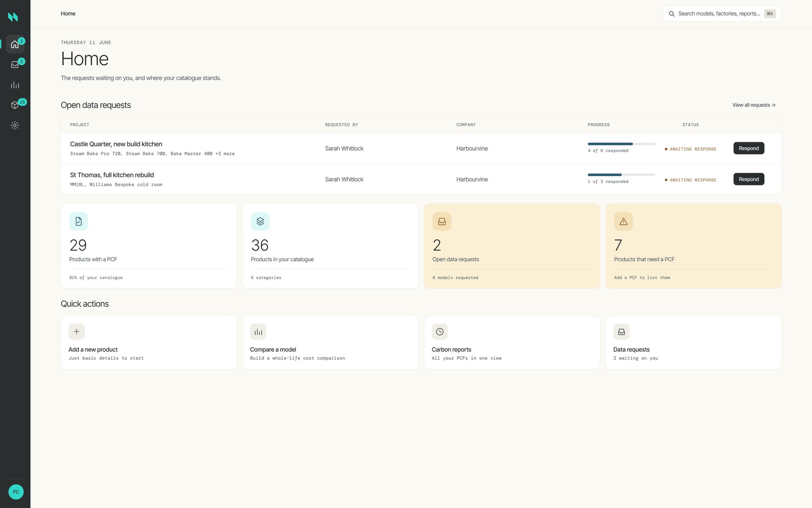Open St Thomas, full kitchen rebuild project

pyautogui.click(x=112, y=175)
